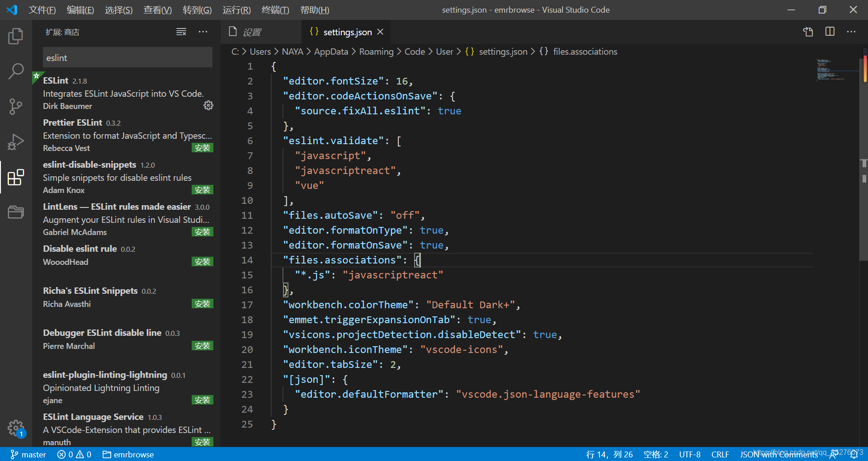
Task: Click files.associations breadcrumb symbol
Action: 585,52
